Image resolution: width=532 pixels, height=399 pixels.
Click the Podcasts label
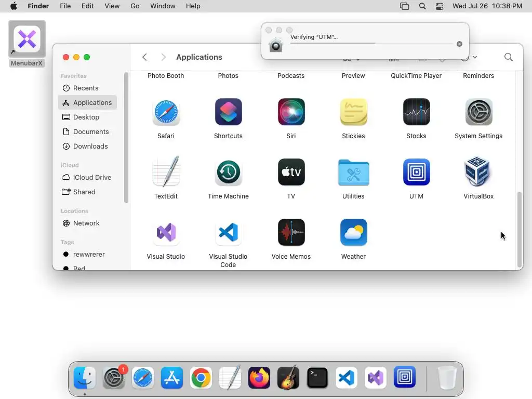(291, 76)
